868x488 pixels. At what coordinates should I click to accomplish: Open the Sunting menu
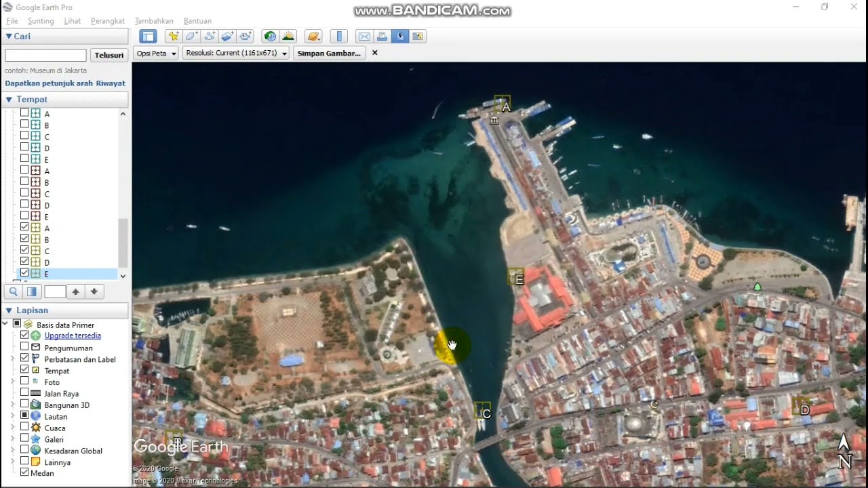click(41, 21)
